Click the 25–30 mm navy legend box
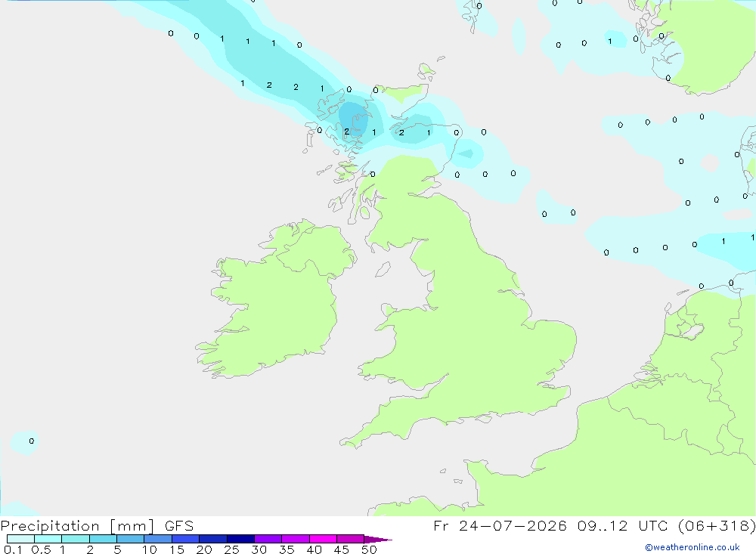This screenshot has height=554, width=756. coord(240,539)
